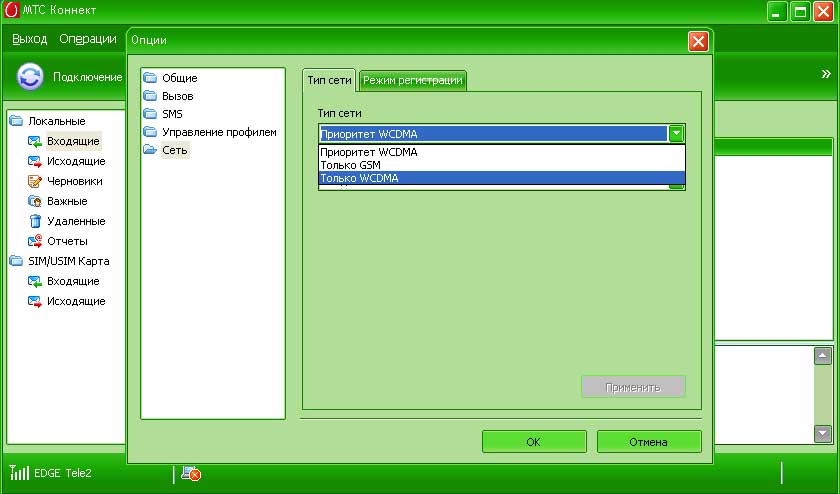Image resolution: width=840 pixels, height=494 pixels.
Task: Open the Общие settings folder icon
Action: [150, 78]
